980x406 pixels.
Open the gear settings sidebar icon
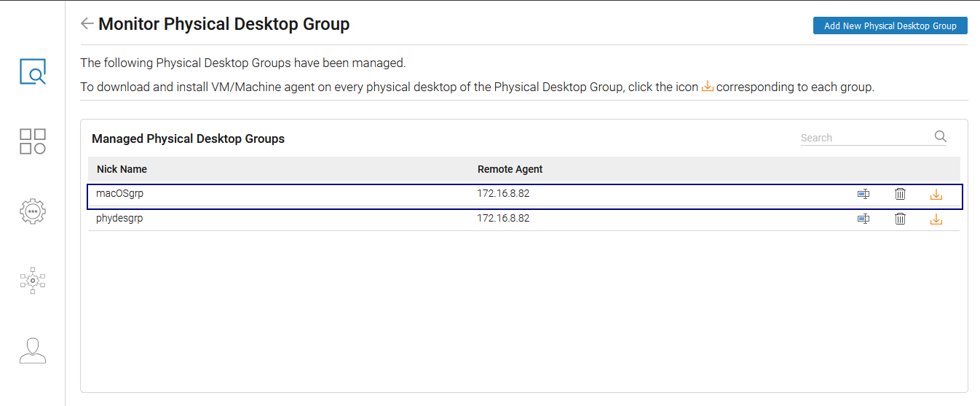click(x=33, y=211)
